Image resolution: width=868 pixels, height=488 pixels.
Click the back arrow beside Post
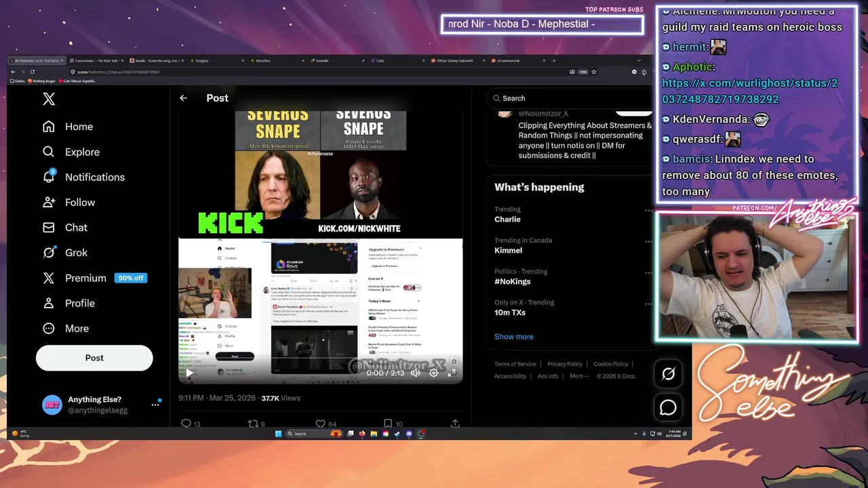183,98
